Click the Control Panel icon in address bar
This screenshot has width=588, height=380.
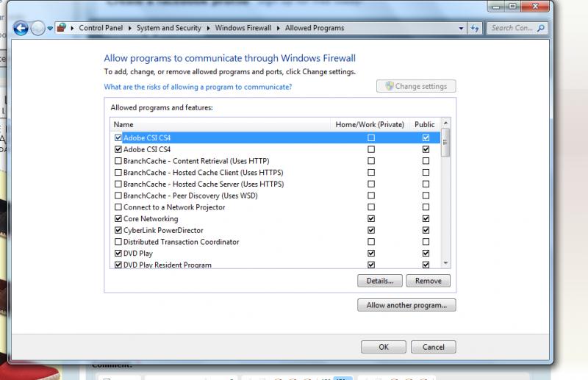pyautogui.click(x=62, y=28)
